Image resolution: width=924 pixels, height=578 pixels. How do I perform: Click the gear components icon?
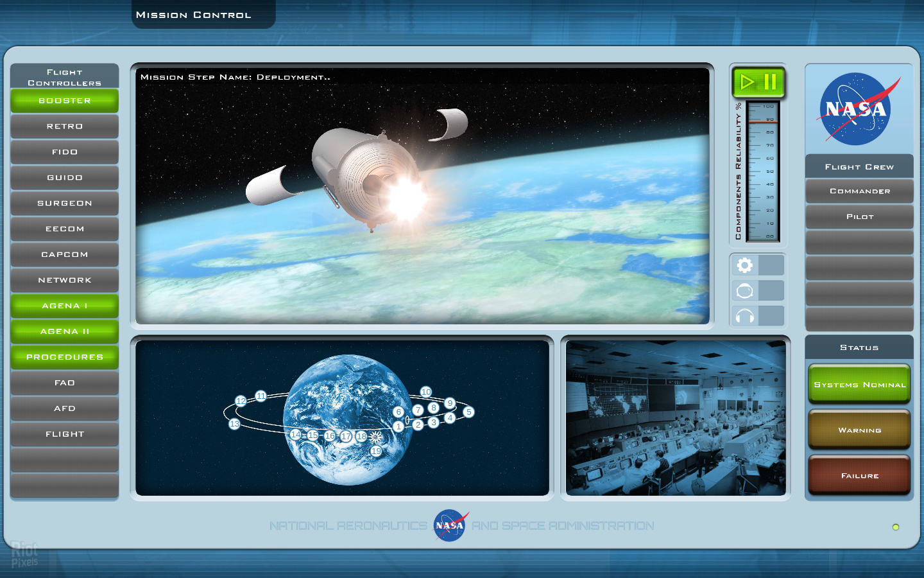[744, 265]
